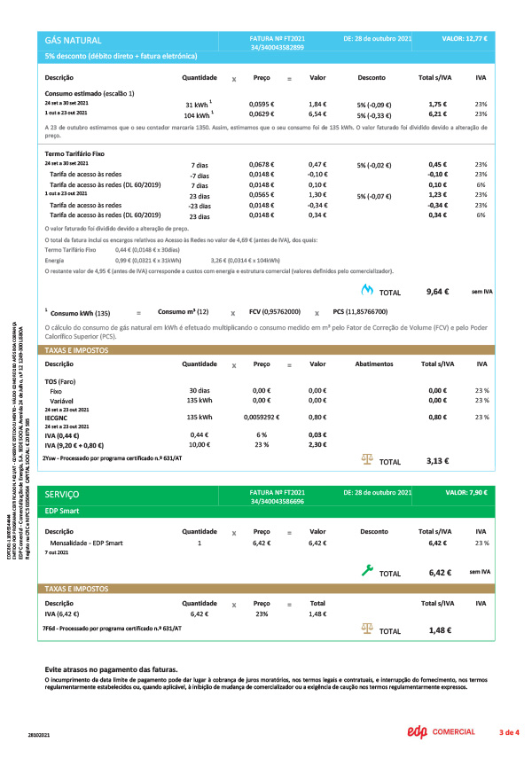The width and height of the screenshot is (532, 774).
Task: Select the value '1,84 €'
Action: tap(317, 104)
